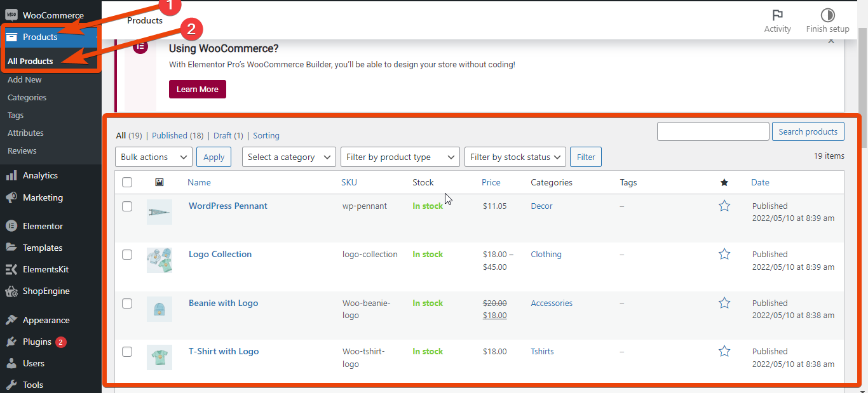Switch to the Sorting view

pos(266,135)
